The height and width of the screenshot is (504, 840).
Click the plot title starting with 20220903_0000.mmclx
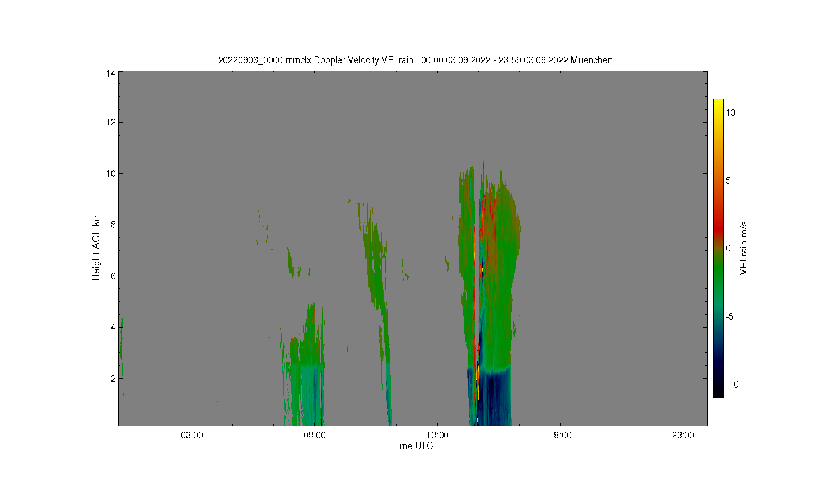coord(415,60)
